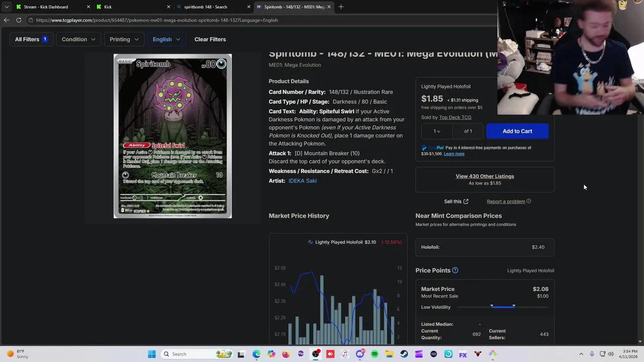Open Spotify from the taskbar

(x=374, y=354)
